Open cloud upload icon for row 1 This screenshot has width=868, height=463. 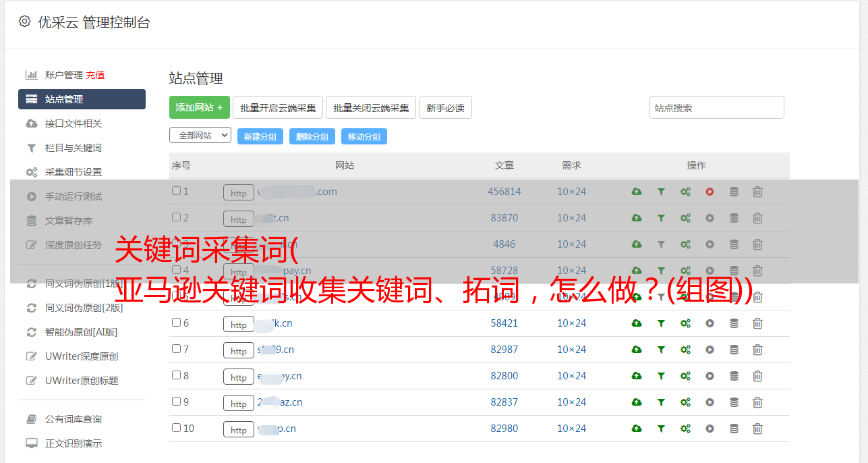pos(636,192)
